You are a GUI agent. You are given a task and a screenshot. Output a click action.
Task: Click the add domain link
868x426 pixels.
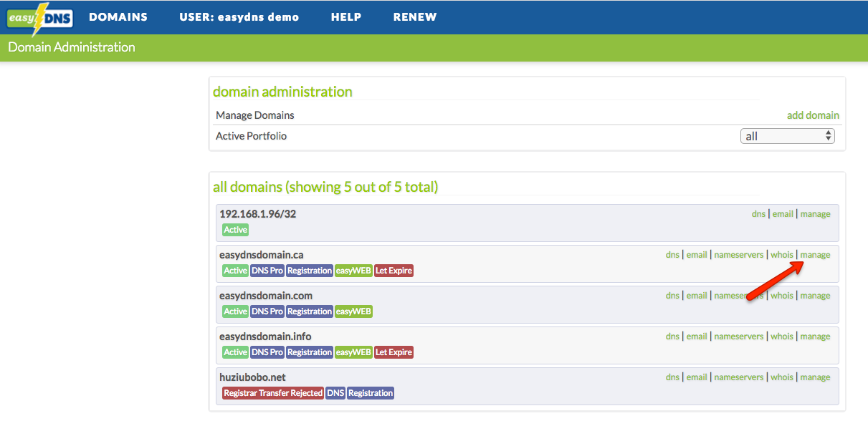tap(813, 115)
